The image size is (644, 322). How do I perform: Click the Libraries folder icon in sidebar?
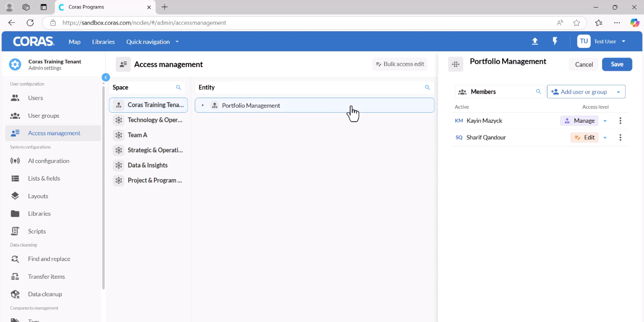coord(15,213)
